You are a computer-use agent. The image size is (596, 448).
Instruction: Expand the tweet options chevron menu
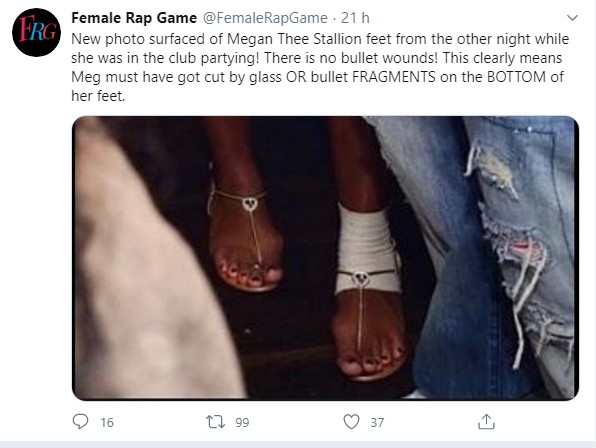click(572, 18)
